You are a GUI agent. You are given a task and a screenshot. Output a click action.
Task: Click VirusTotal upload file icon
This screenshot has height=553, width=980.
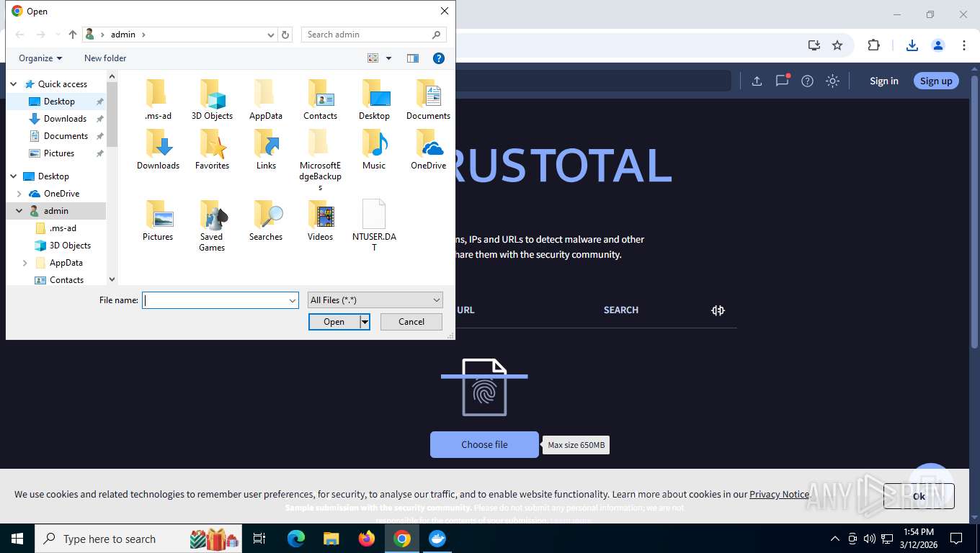click(757, 81)
